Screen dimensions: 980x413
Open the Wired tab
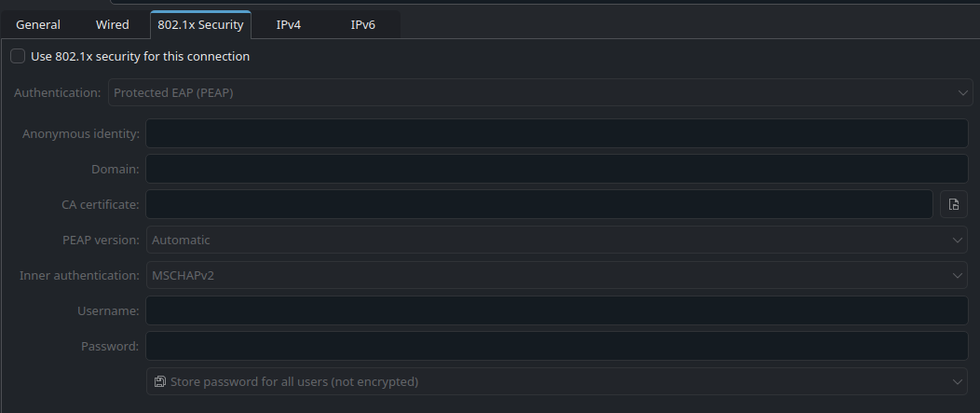click(x=112, y=25)
